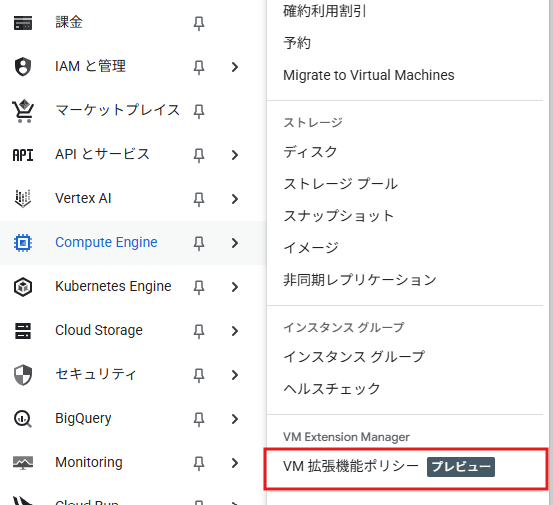Expand Compute Engine submenu arrow
553x505 pixels.
[235, 243]
